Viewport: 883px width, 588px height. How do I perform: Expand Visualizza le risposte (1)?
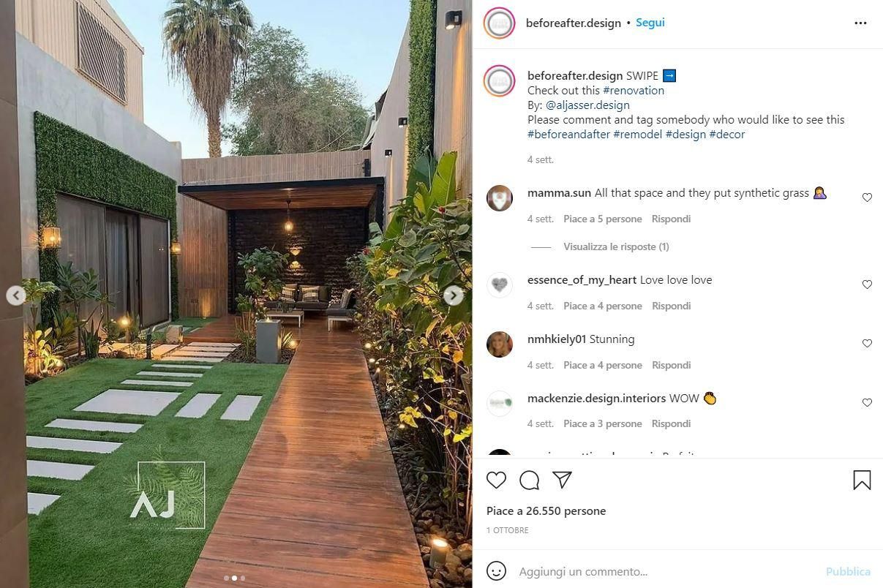point(616,247)
